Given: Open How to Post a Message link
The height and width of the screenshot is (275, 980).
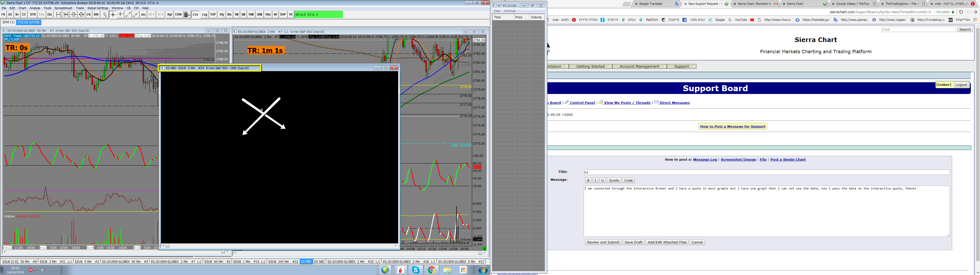Looking at the screenshot, I should click(x=733, y=127).
